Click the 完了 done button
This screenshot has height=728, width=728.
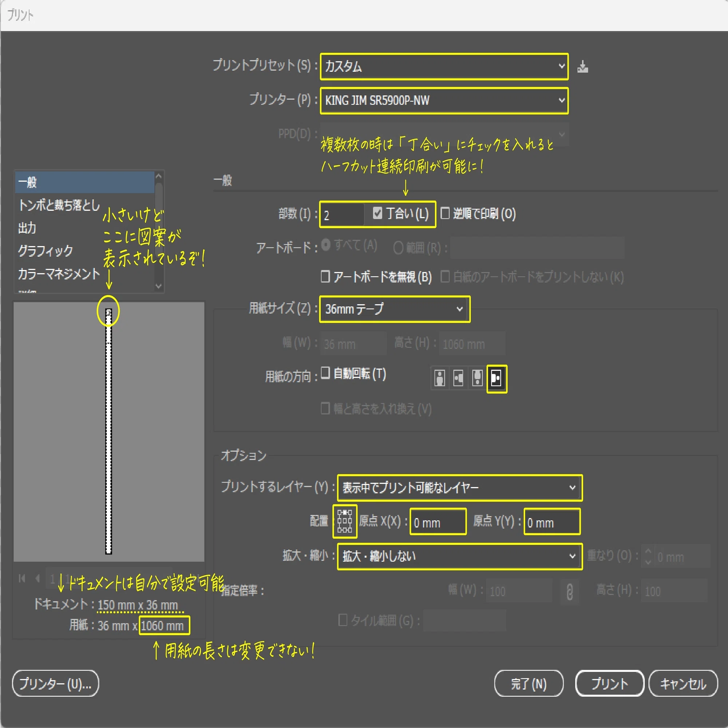click(529, 683)
